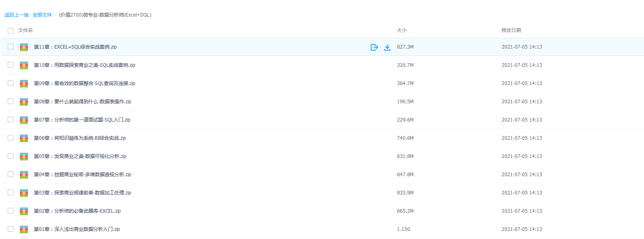Open 第09章：最有效的数据整合-SQL查询及连接.zip
This screenshot has width=644, height=239.
(85, 83)
